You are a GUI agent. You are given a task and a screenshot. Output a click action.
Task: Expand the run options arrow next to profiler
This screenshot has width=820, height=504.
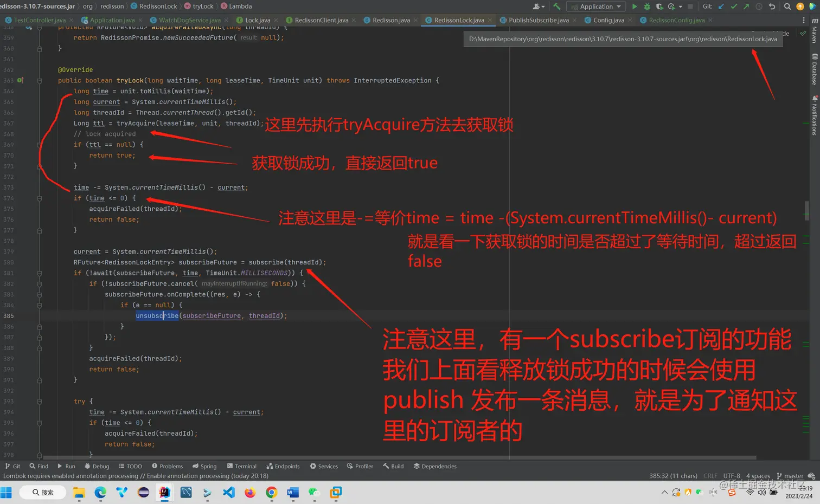point(681,7)
